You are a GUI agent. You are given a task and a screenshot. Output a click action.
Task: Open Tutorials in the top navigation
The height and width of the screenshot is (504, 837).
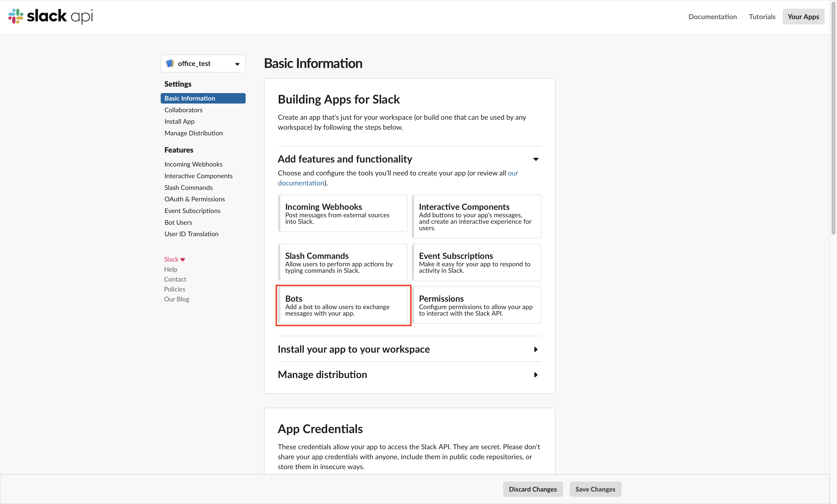[762, 17]
